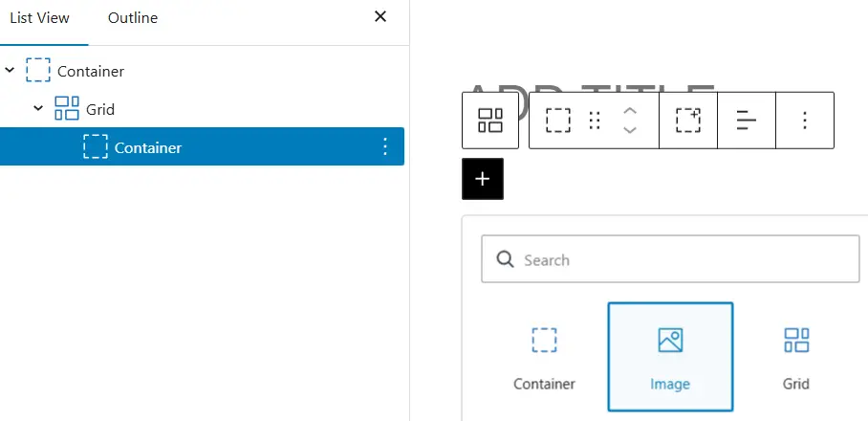Click the black plus add block button
The height and width of the screenshot is (421, 868).
click(483, 179)
